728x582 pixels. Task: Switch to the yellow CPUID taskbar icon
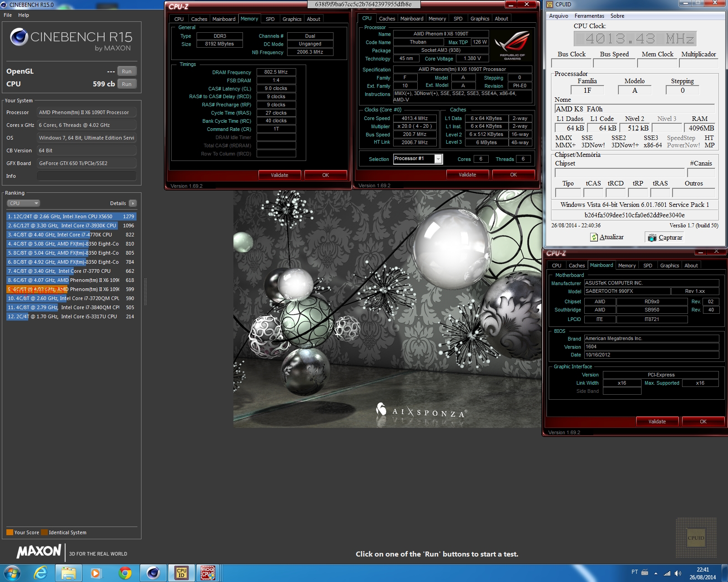point(181,573)
